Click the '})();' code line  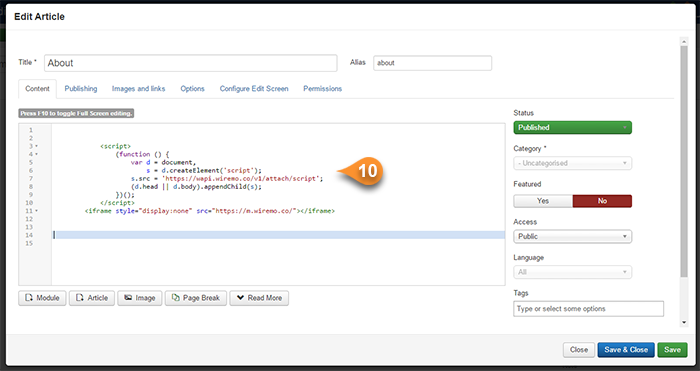coord(125,195)
